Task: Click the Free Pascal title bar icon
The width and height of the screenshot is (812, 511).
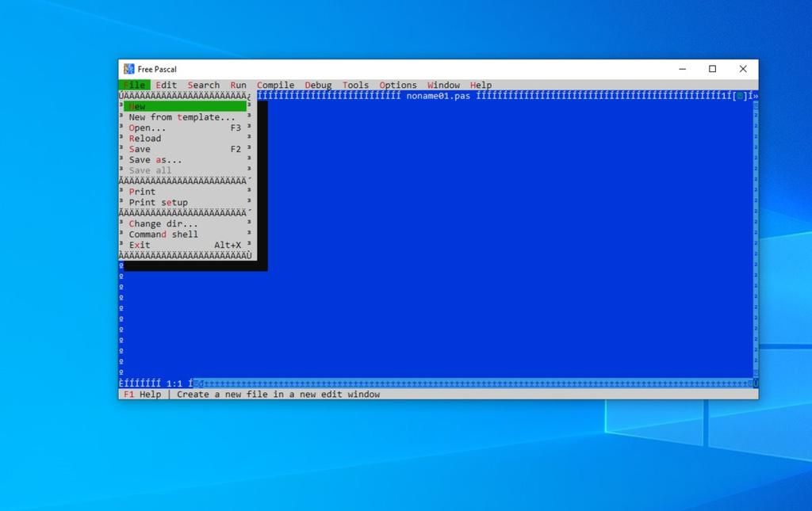Action: click(129, 69)
